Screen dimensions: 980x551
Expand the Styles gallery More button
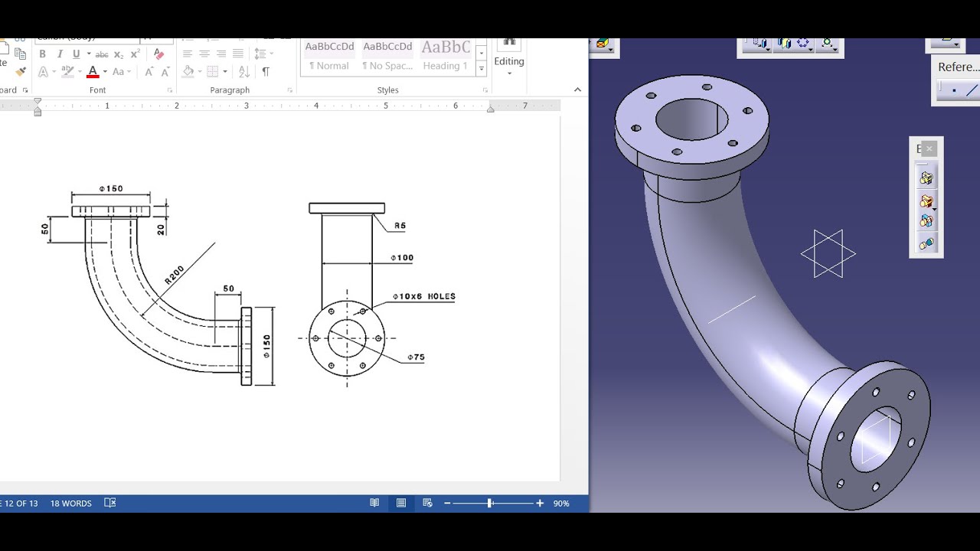pos(482,69)
